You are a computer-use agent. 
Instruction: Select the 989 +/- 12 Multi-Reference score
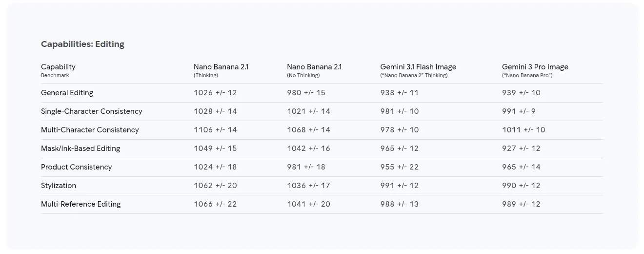[521, 204]
